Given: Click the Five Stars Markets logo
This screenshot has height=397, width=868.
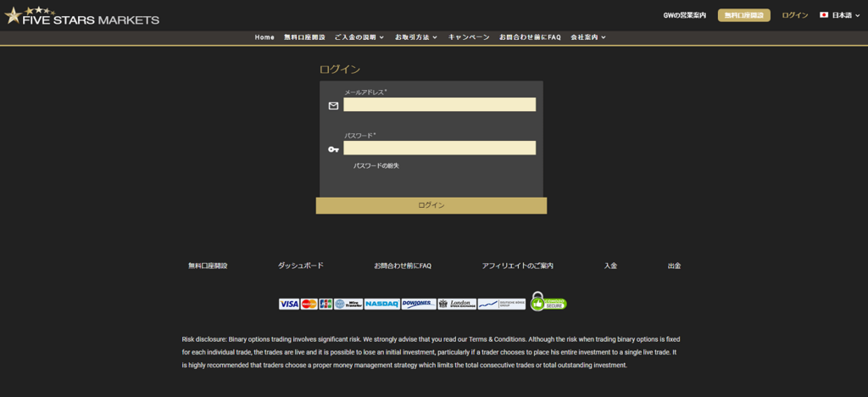Looking at the screenshot, I should (x=82, y=15).
